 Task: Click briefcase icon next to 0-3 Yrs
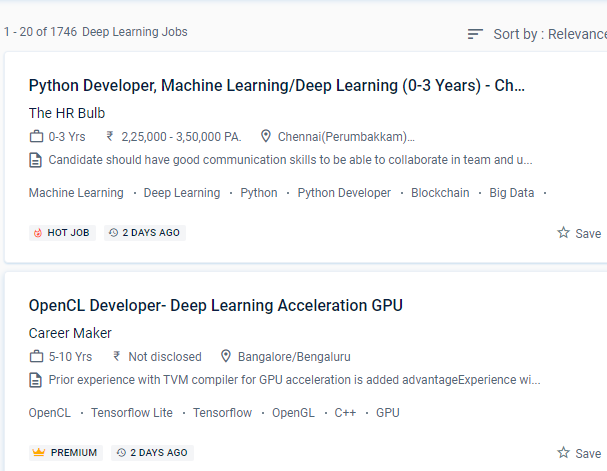(x=37, y=137)
